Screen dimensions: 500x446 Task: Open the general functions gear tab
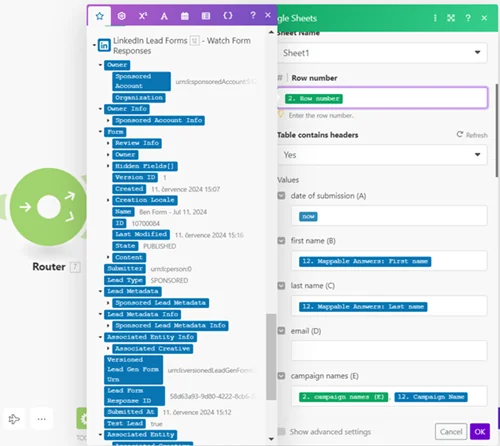coord(122,16)
